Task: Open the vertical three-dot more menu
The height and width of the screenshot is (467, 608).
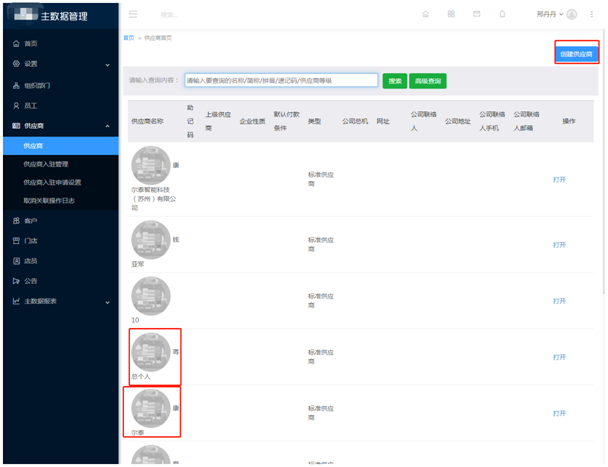Action: pyautogui.click(x=592, y=14)
